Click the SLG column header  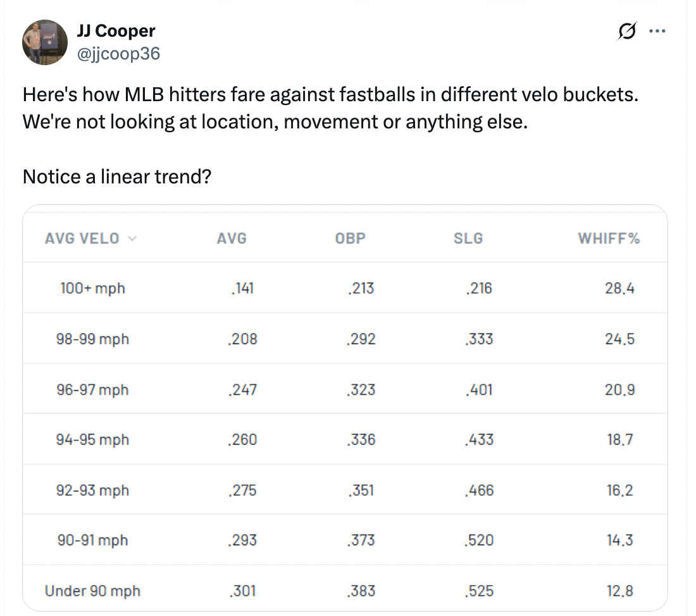[x=468, y=238]
